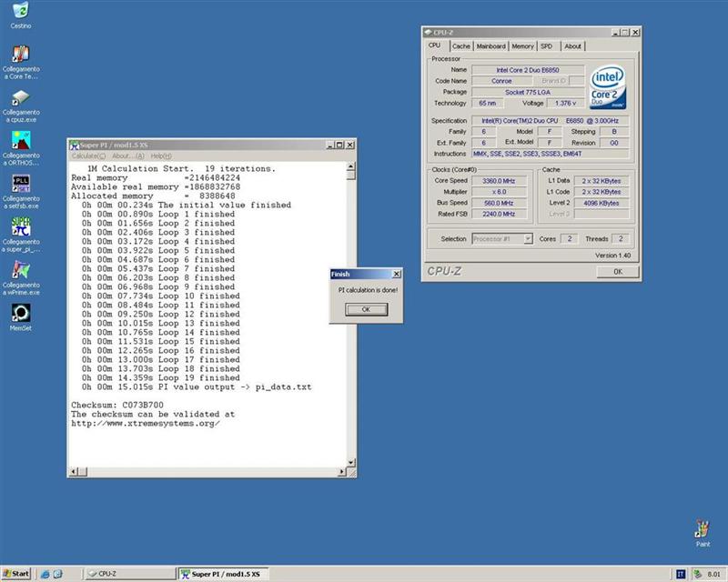Switch to the About tab in CPU-Z
Image resolution: width=728 pixels, height=582 pixels.
coord(572,46)
